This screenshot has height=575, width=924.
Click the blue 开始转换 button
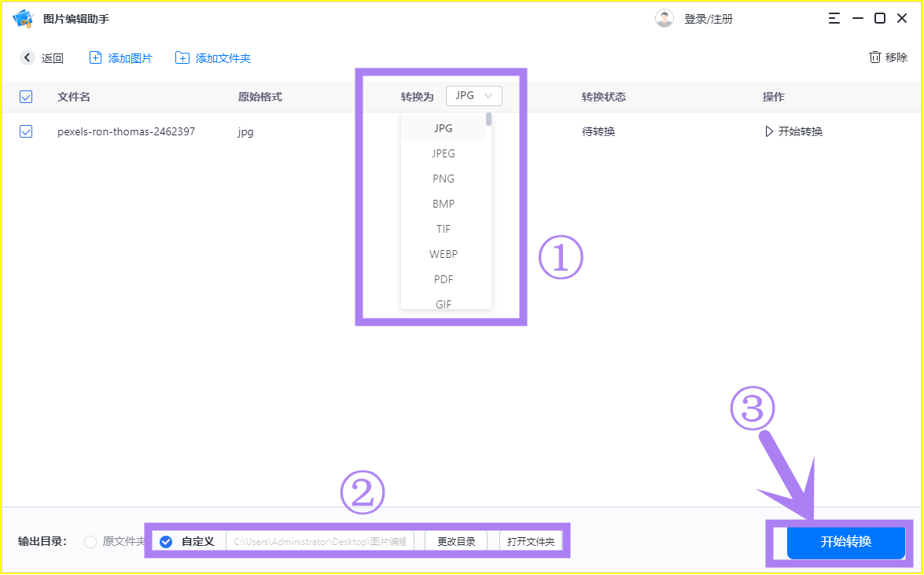(x=845, y=542)
